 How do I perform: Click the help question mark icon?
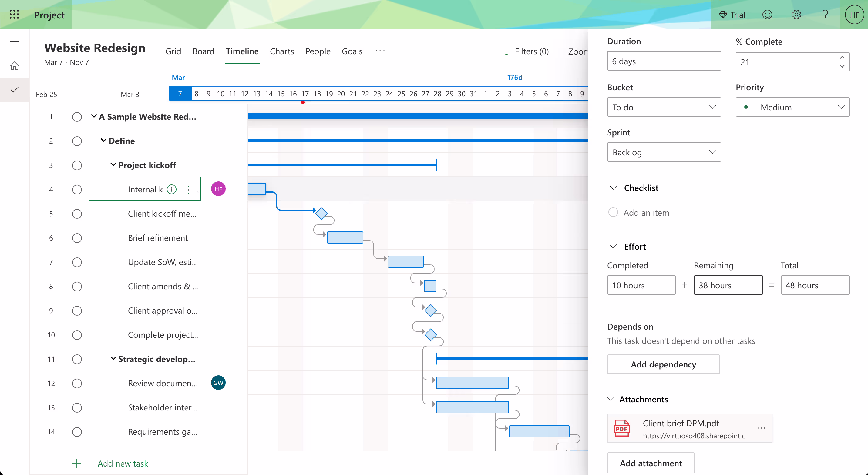825,15
